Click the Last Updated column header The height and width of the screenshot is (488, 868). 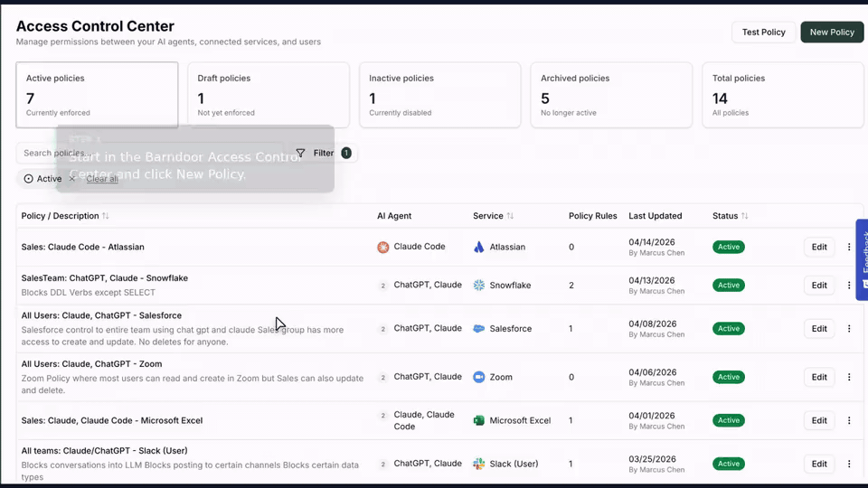coord(655,216)
